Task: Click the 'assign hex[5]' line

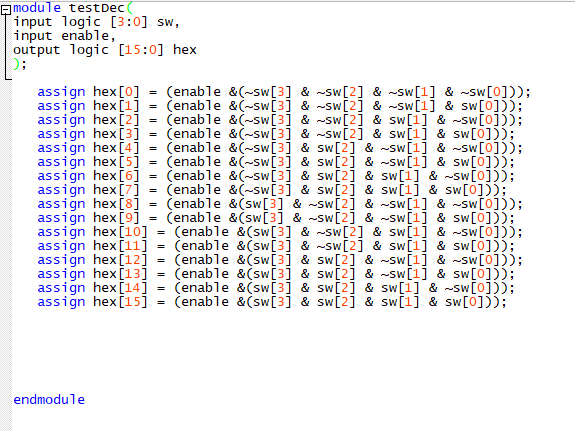Action: point(276,162)
